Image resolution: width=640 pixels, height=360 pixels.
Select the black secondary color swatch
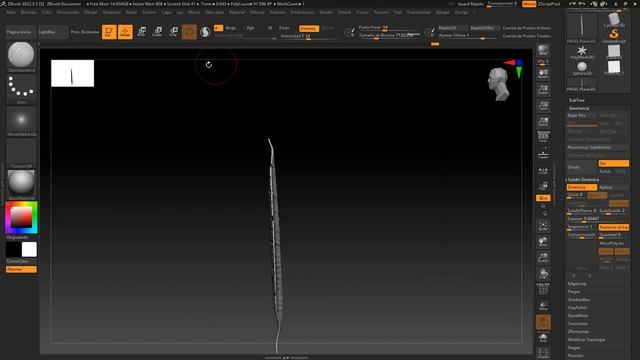[x=13, y=249]
